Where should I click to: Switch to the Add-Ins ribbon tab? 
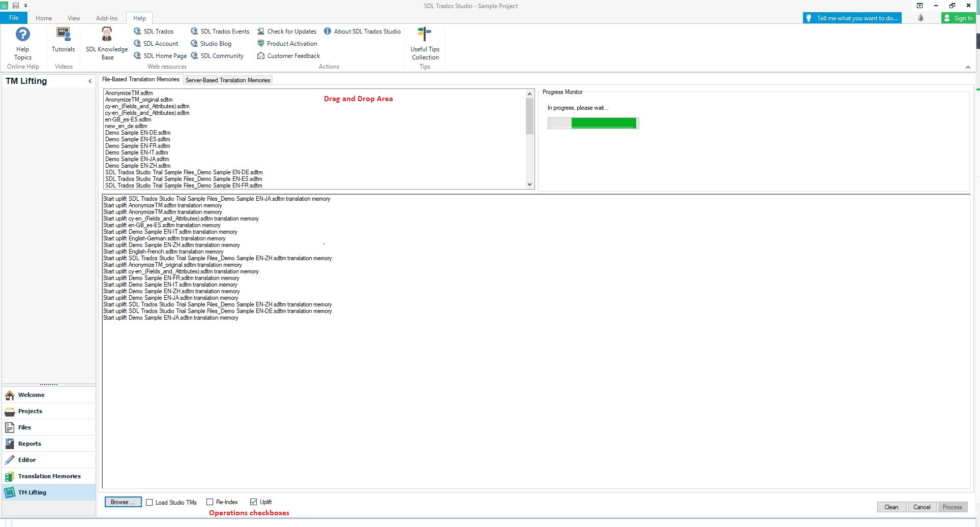pos(107,18)
